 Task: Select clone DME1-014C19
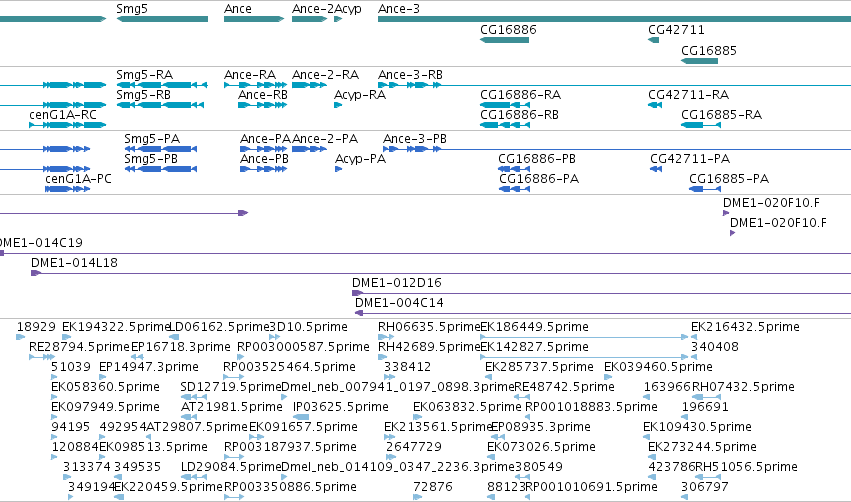point(41,243)
